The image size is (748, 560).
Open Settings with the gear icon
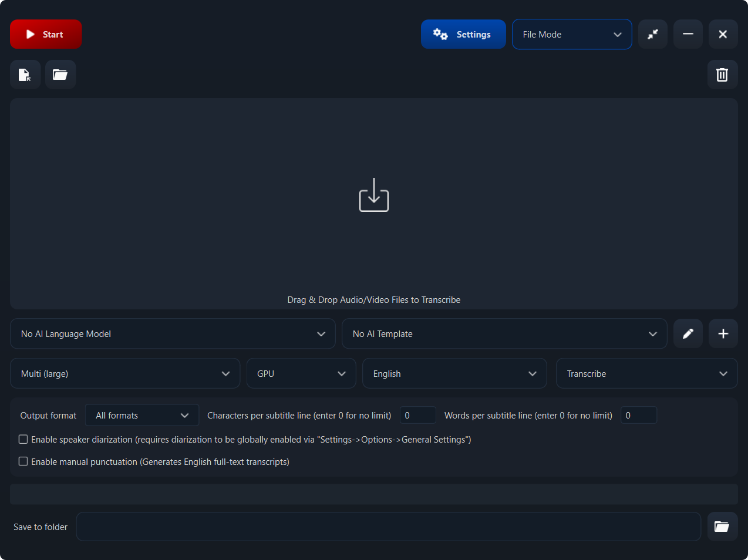[463, 34]
